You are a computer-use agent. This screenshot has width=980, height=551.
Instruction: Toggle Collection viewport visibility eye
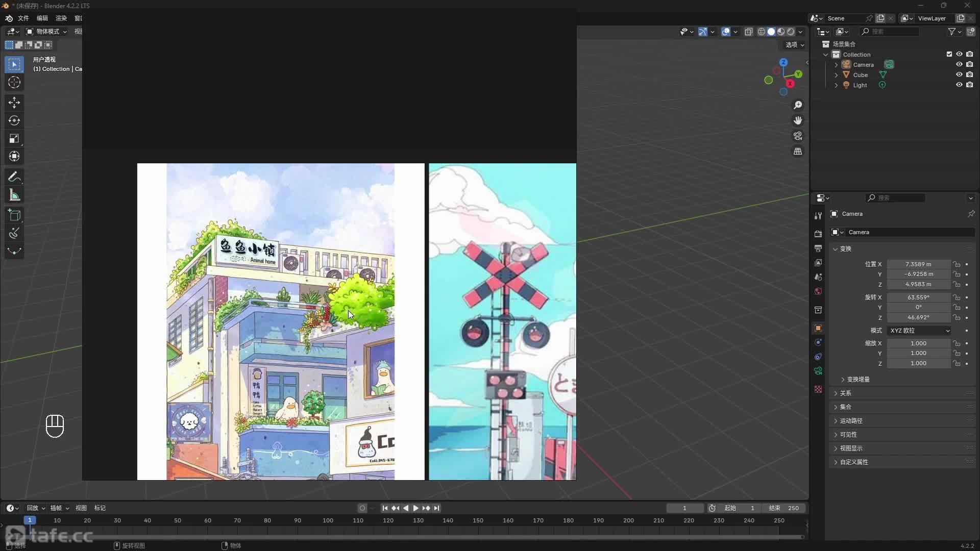[x=959, y=54]
